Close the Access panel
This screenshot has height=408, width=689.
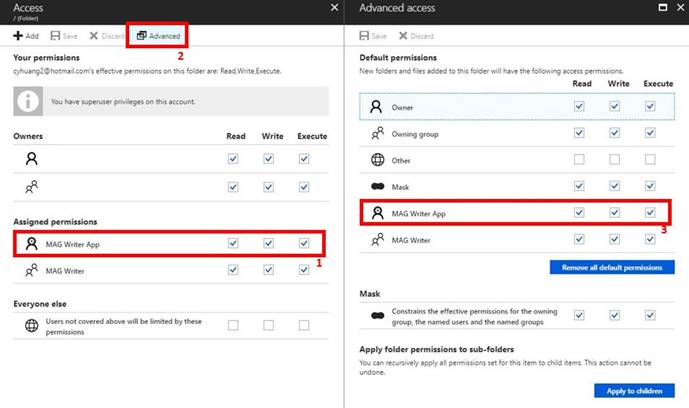[x=333, y=8]
